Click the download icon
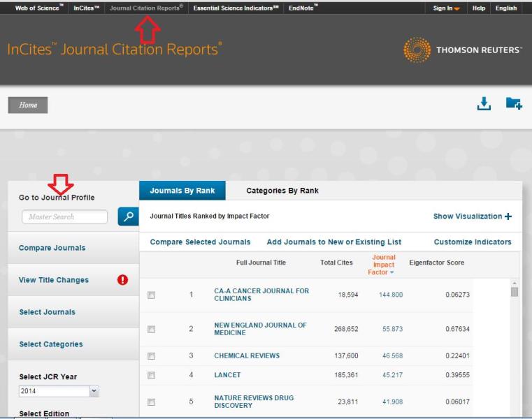 coord(484,103)
